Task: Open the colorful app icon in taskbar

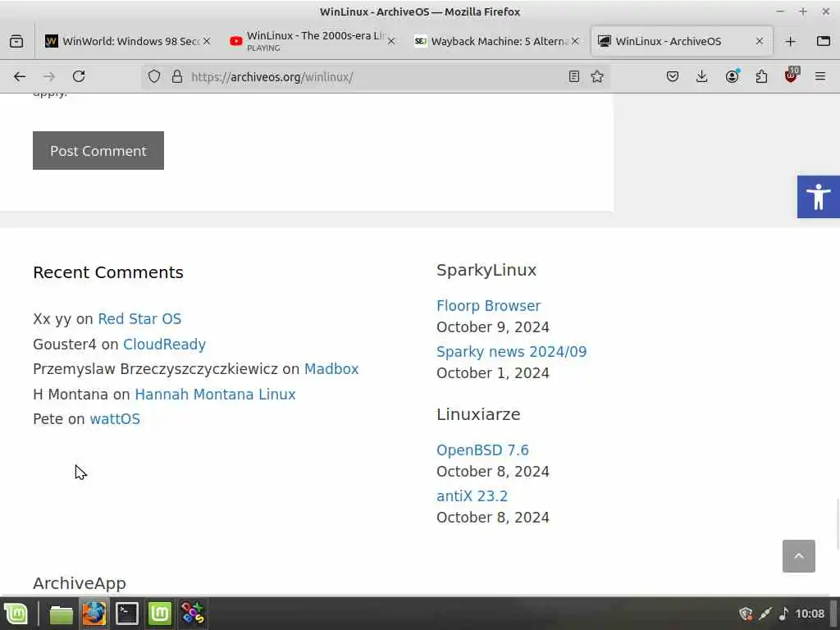Action: point(192,614)
